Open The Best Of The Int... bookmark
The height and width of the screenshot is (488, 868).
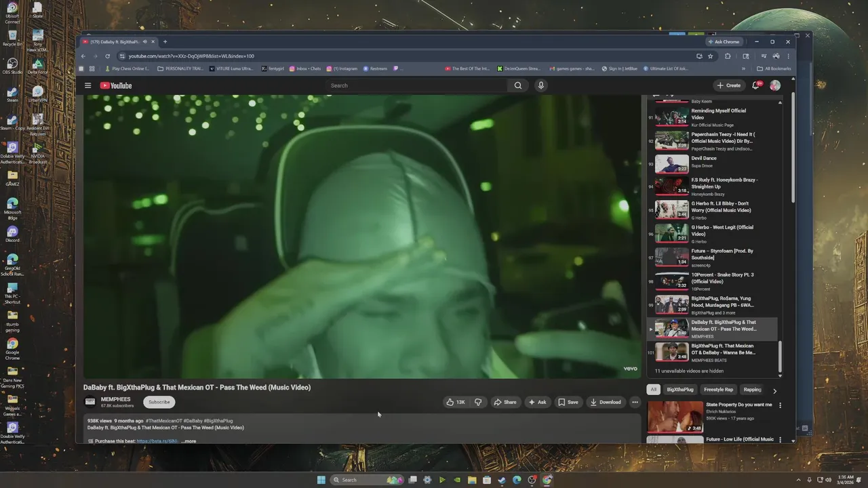(467, 68)
